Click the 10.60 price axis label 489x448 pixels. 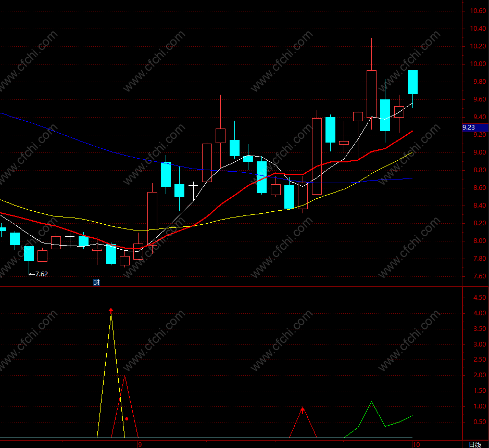click(478, 11)
